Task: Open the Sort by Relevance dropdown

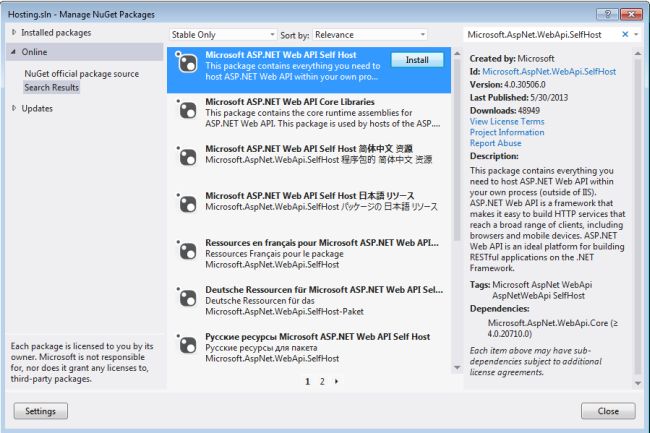Action: [x=370, y=35]
